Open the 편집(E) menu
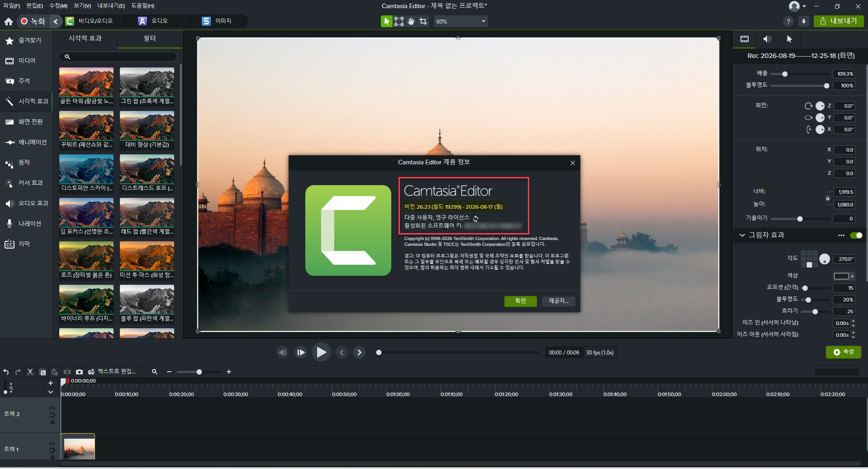Screen dimensions: 868x469 [x=35, y=6]
